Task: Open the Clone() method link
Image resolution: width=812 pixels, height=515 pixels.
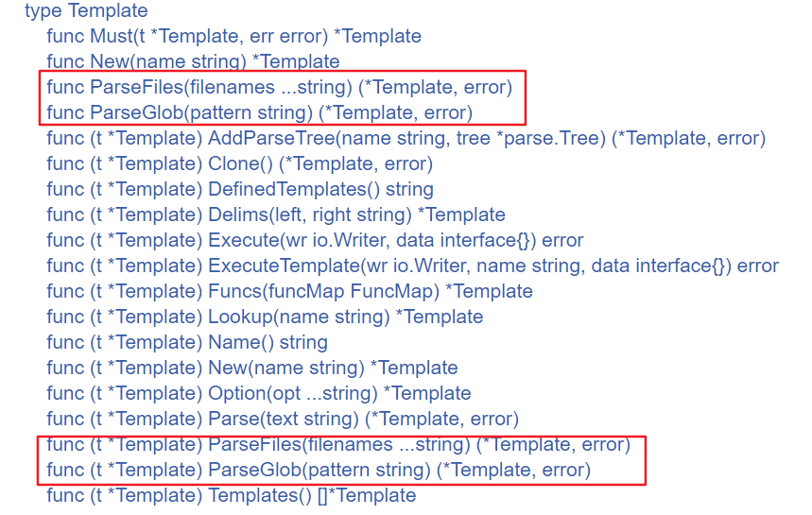Action: 239,164
